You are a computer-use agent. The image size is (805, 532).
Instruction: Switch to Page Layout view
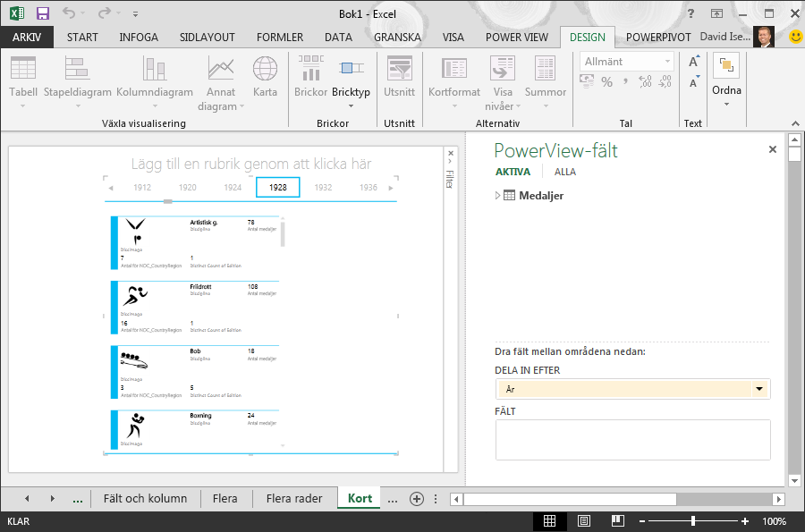pyautogui.click(x=584, y=521)
